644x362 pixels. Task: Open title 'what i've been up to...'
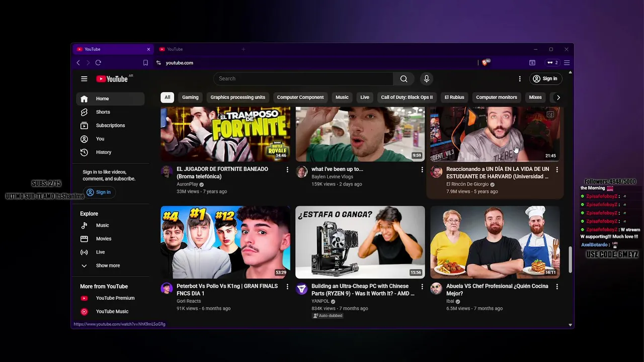pos(337,169)
